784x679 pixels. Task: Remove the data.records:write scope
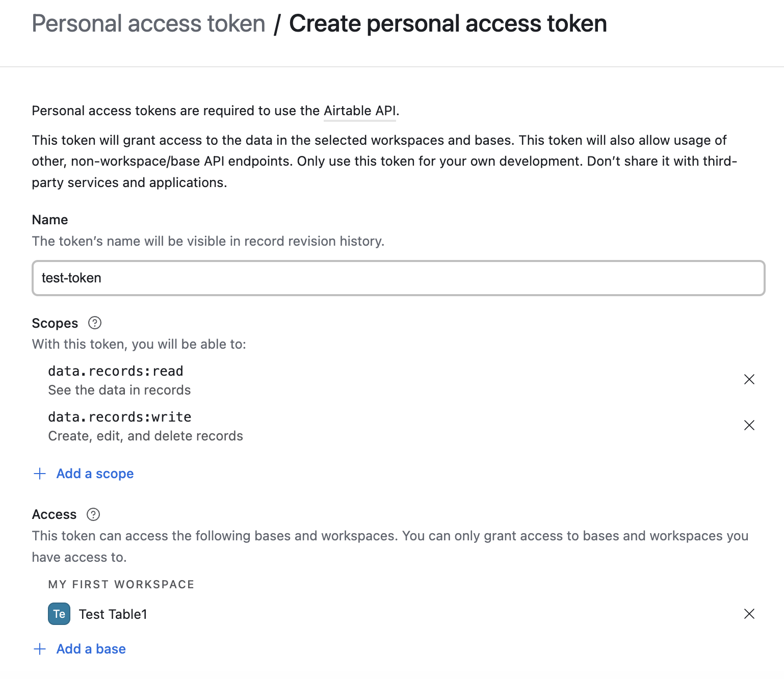pos(749,425)
